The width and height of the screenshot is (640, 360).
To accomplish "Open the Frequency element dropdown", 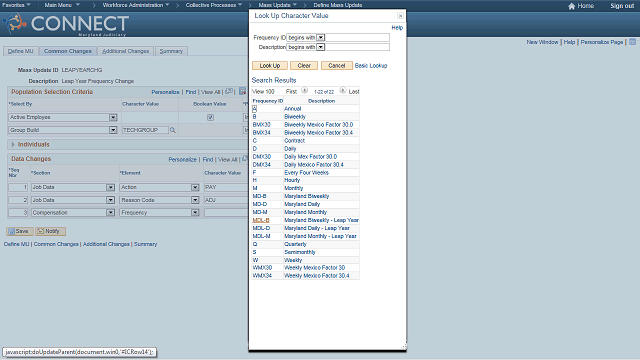I will point(195,213).
